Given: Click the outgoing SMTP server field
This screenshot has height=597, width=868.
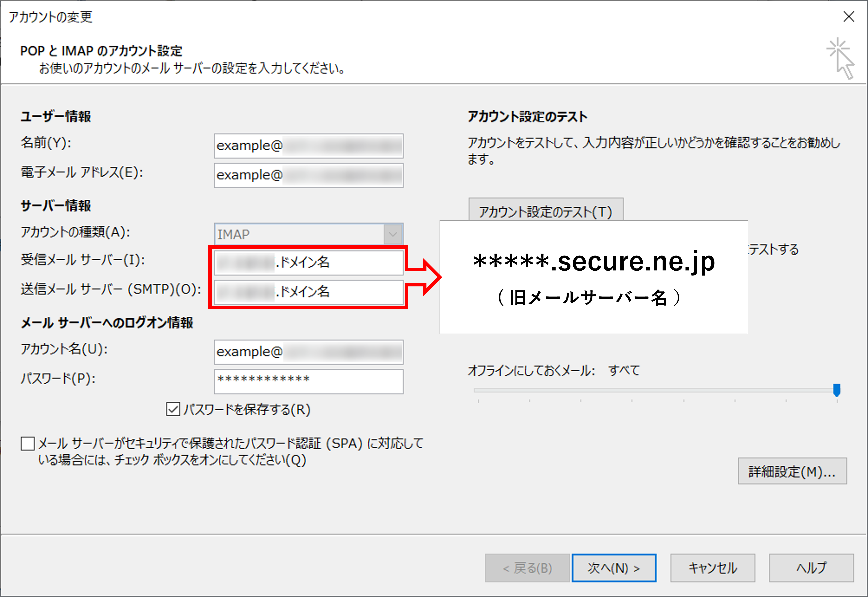Looking at the screenshot, I should point(308,292).
